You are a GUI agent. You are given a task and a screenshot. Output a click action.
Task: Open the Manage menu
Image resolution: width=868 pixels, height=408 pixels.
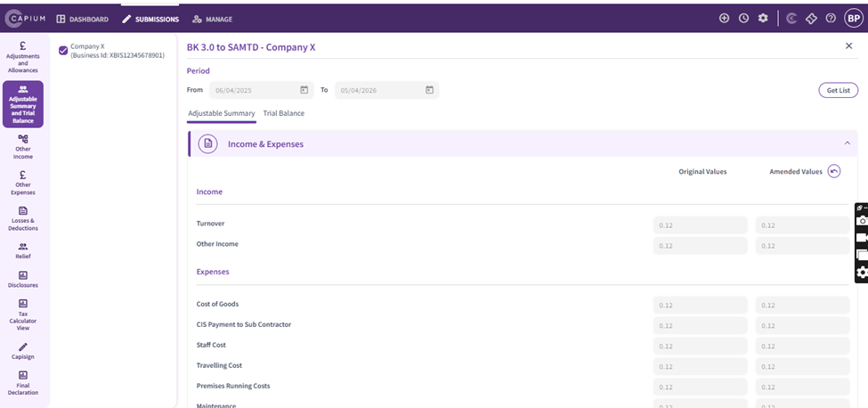213,20
